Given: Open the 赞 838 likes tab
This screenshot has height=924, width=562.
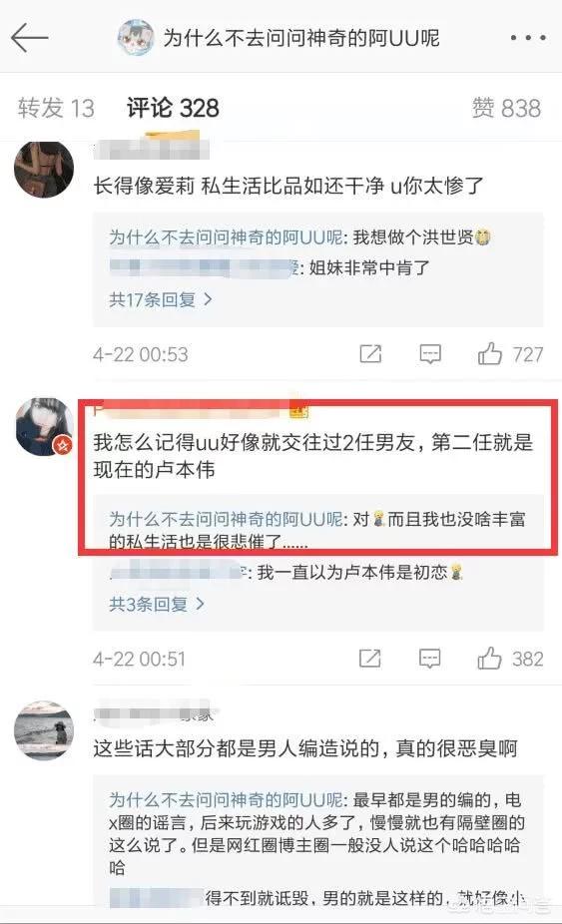Looking at the screenshot, I should click(x=506, y=108).
